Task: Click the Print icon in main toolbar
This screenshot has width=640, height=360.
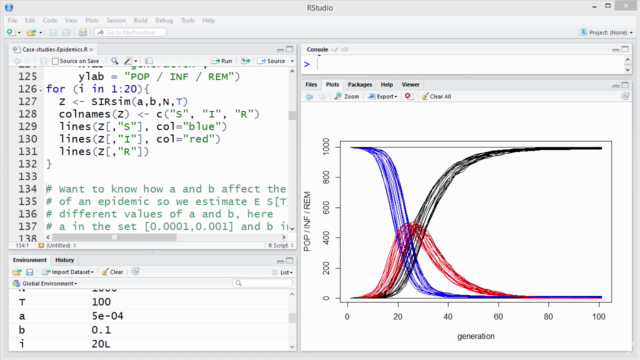Action: coord(83,32)
